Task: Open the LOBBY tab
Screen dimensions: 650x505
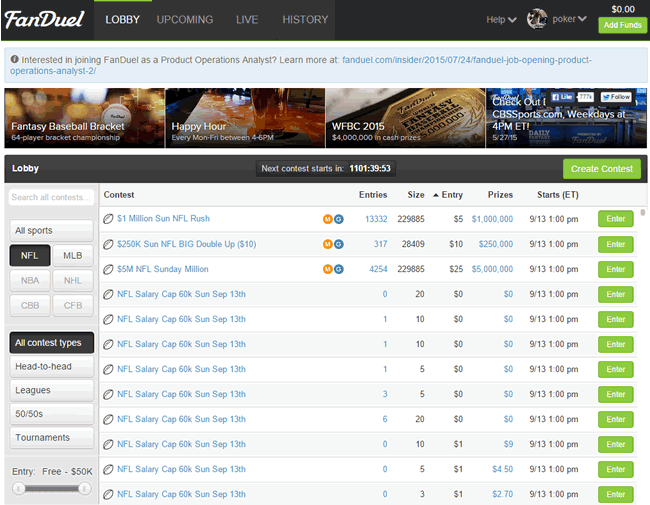Action: 123,19
